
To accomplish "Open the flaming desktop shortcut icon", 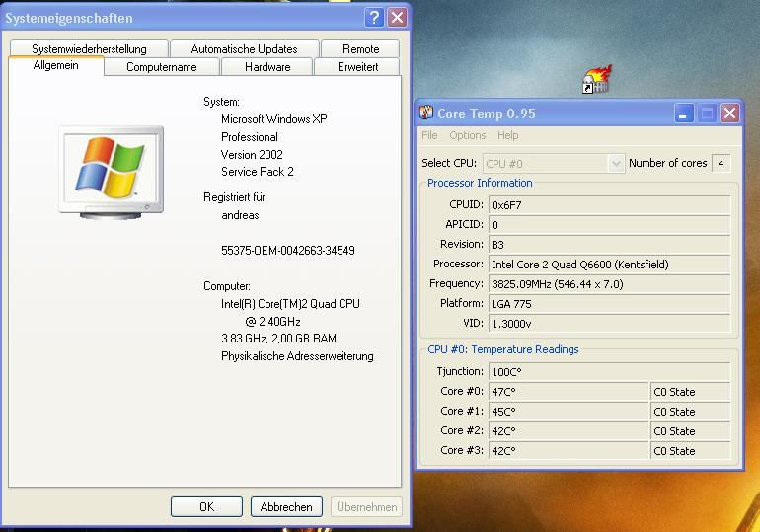I will point(597,79).
